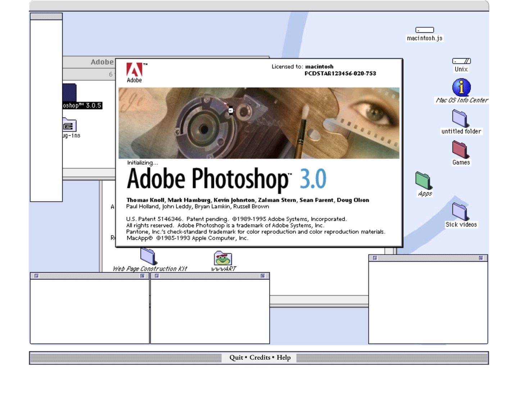Screen dimensions: 518x420
Task: Open the Mac OS Info Center icon
Action: [x=462, y=87]
